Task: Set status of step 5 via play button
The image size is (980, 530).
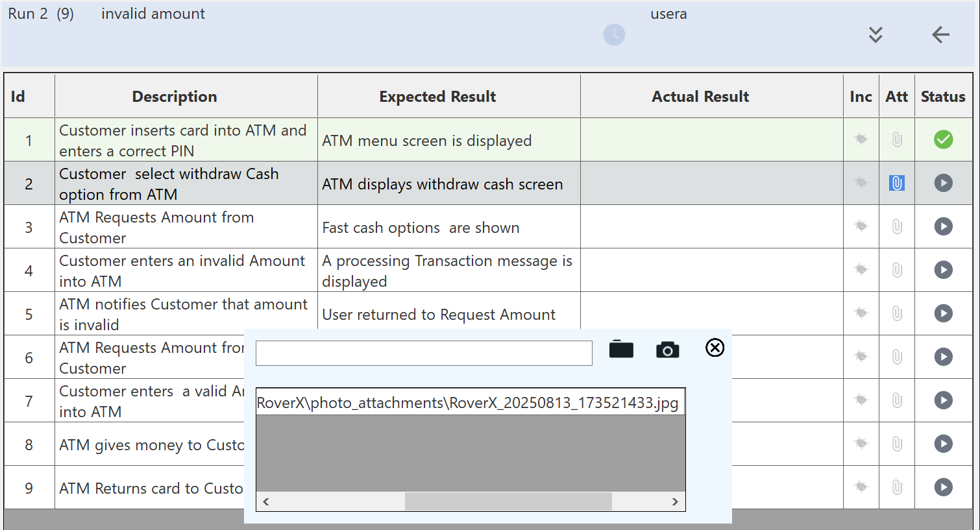Action: coord(943,313)
